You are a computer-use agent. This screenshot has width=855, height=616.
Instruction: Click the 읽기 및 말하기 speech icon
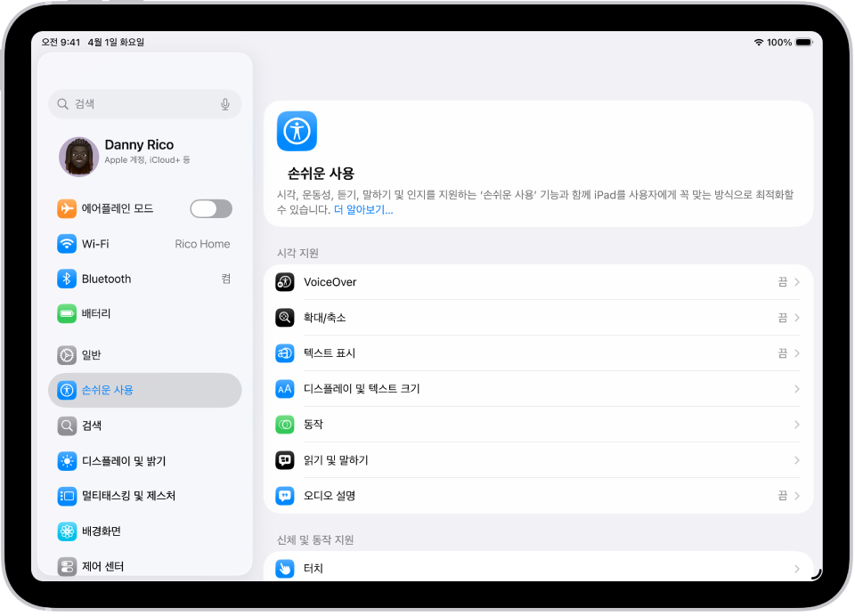coord(285,460)
